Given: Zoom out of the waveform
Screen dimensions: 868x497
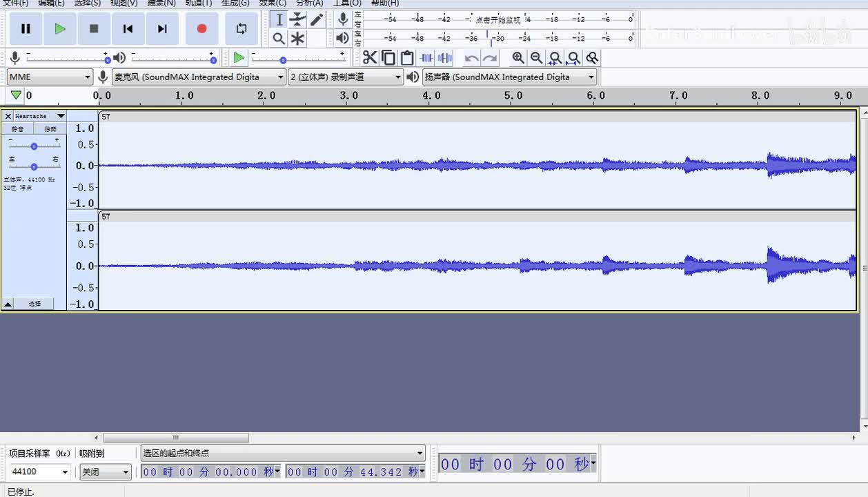Looking at the screenshot, I should [536, 58].
